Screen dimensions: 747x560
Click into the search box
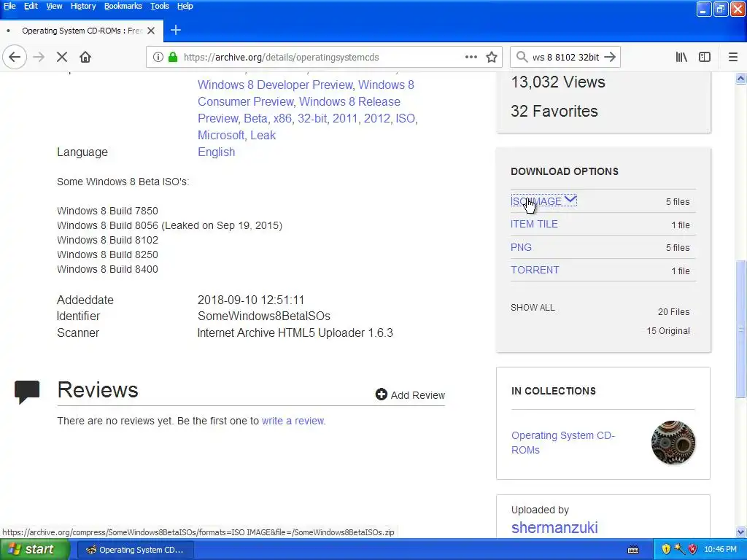click(x=565, y=57)
